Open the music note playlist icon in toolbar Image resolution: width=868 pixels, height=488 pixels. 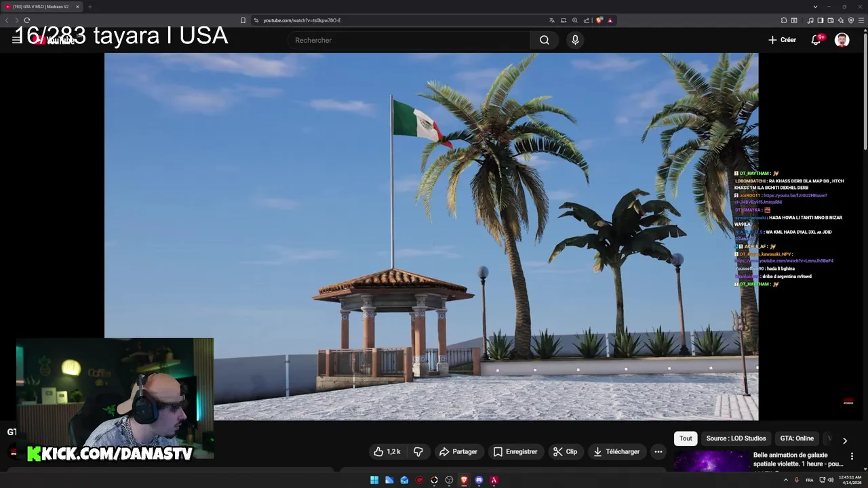point(810,20)
